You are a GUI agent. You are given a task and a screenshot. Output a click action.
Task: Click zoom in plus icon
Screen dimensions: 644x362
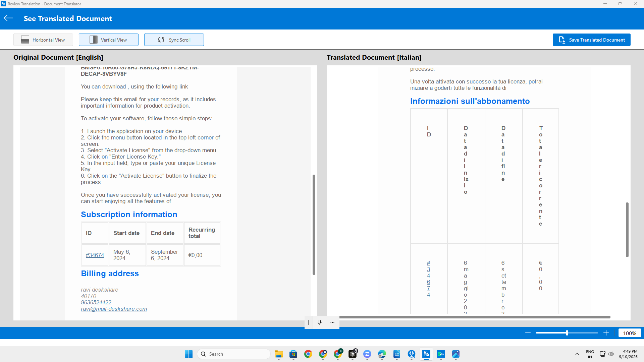(x=606, y=333)
